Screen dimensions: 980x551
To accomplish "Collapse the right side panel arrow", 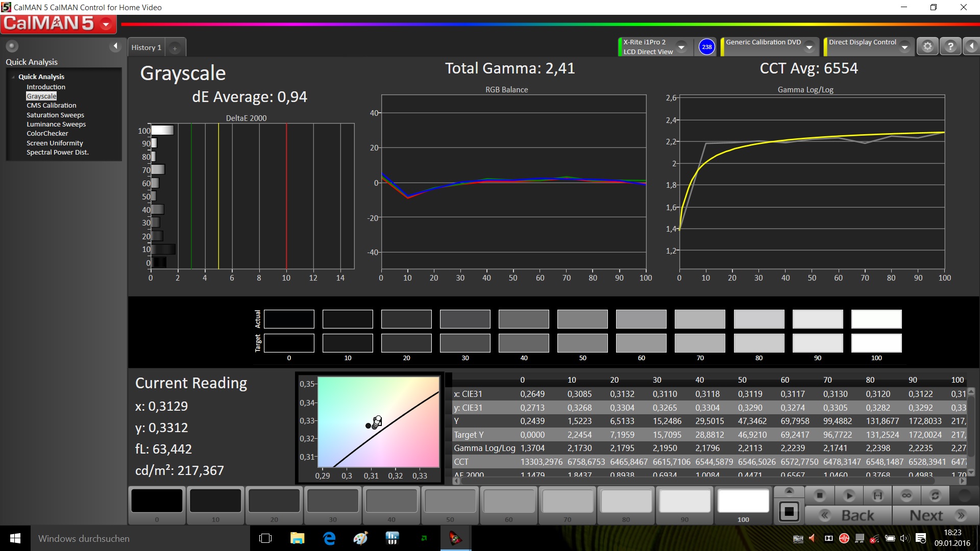I will [x=971, y=46].
